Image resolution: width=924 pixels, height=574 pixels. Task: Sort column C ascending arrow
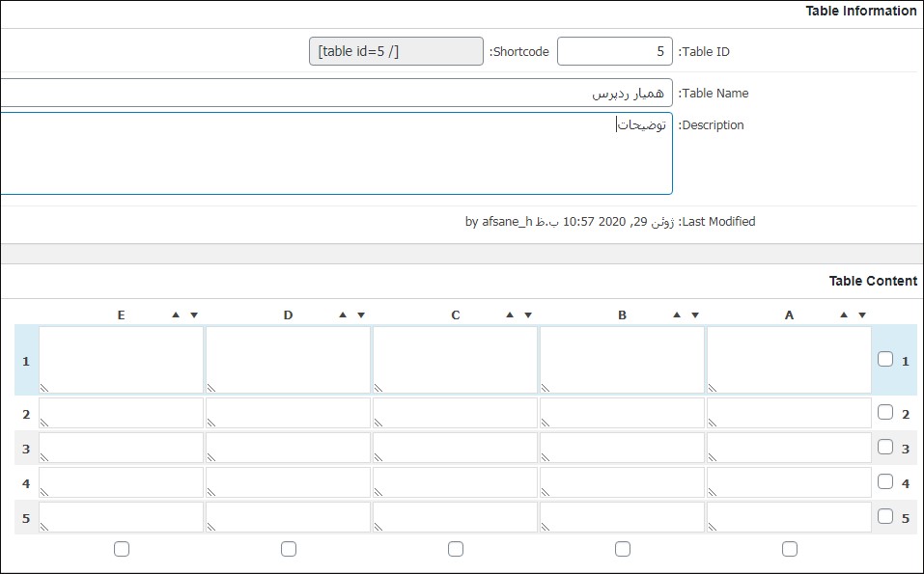tap(510, 314)
